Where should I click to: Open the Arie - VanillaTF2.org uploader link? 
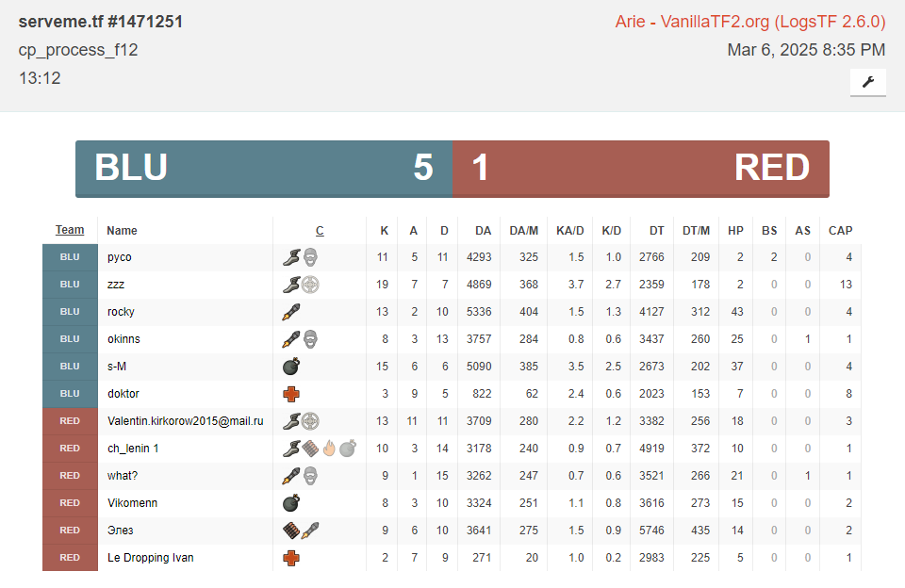coord(749,22)
